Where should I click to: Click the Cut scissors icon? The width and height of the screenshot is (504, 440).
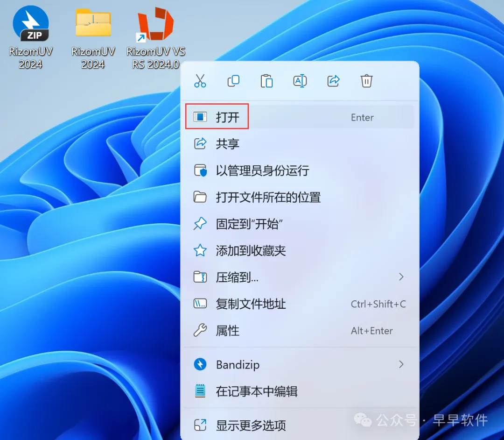click(x=200, y=81)
